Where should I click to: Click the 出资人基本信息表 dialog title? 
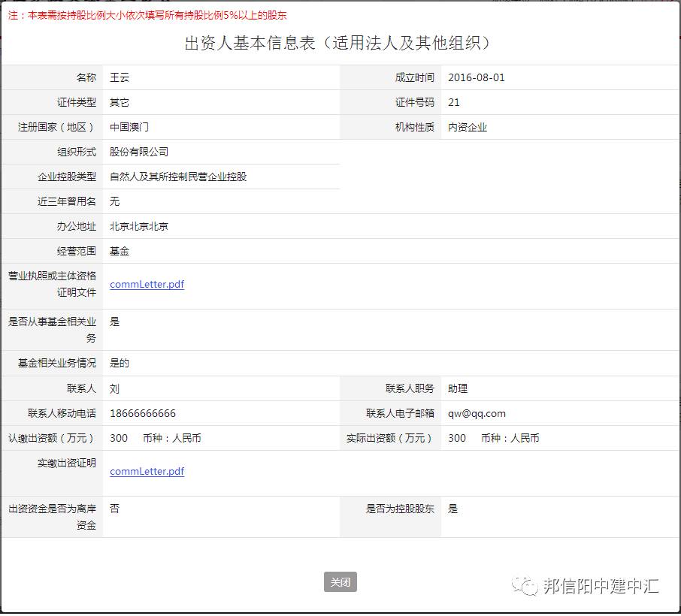(x=340, y=43)
